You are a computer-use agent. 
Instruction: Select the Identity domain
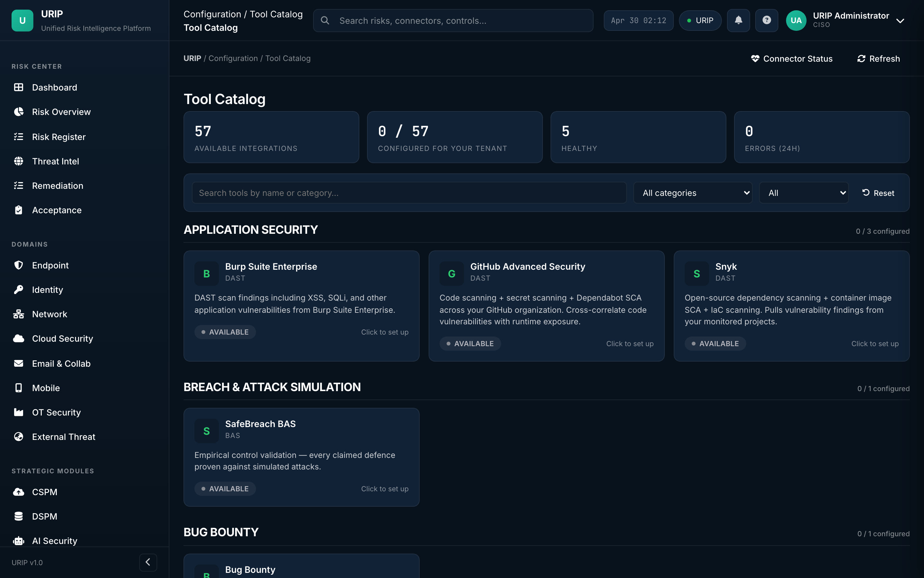[84, 289]
